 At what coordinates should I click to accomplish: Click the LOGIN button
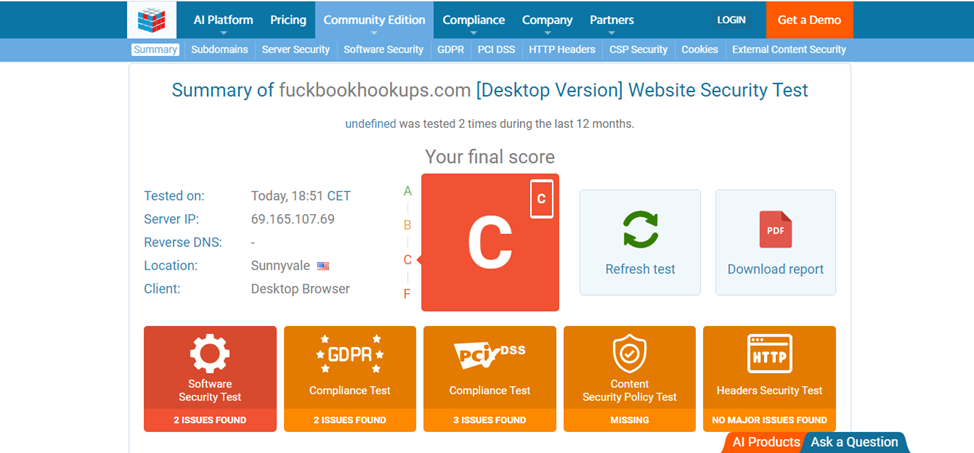click(x=731, y=20)
